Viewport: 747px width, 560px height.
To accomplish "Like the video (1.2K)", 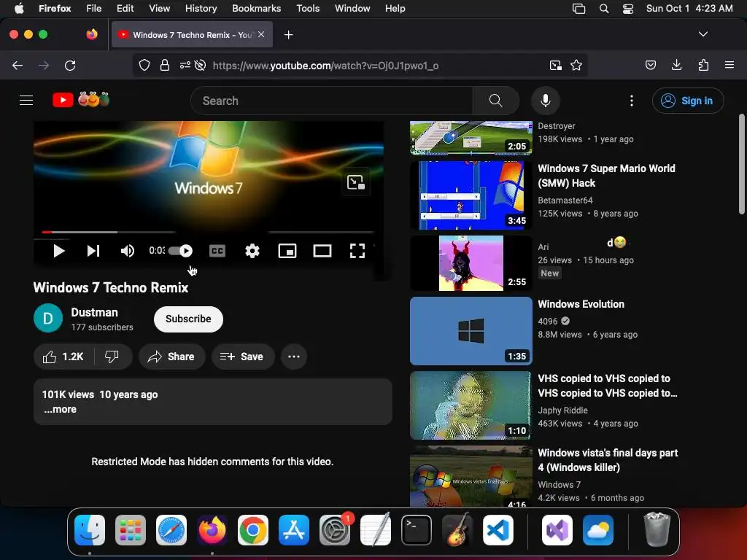I will [x=64, y=357].
